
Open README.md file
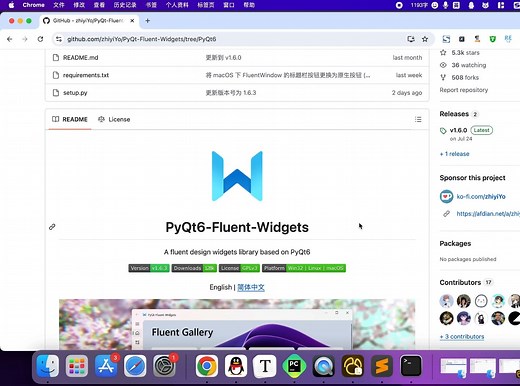point(80,58)
